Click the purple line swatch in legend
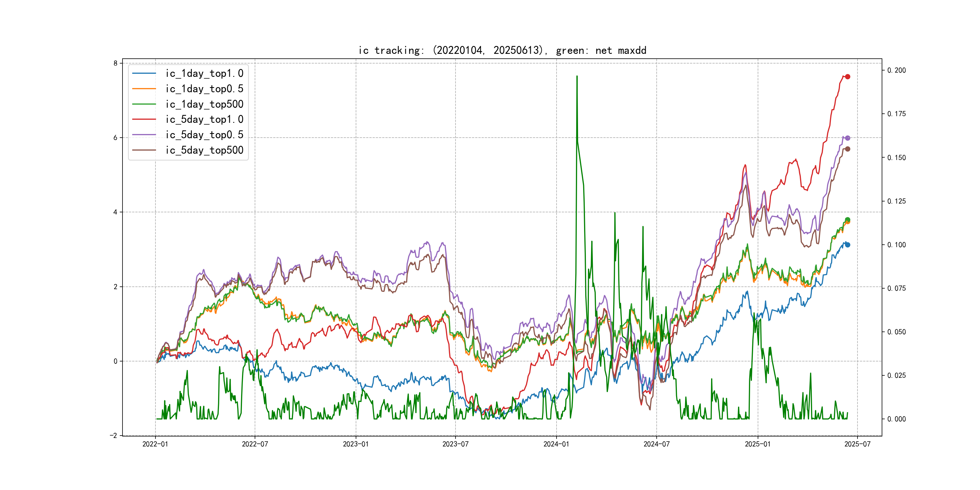 [x=144, y=135]
